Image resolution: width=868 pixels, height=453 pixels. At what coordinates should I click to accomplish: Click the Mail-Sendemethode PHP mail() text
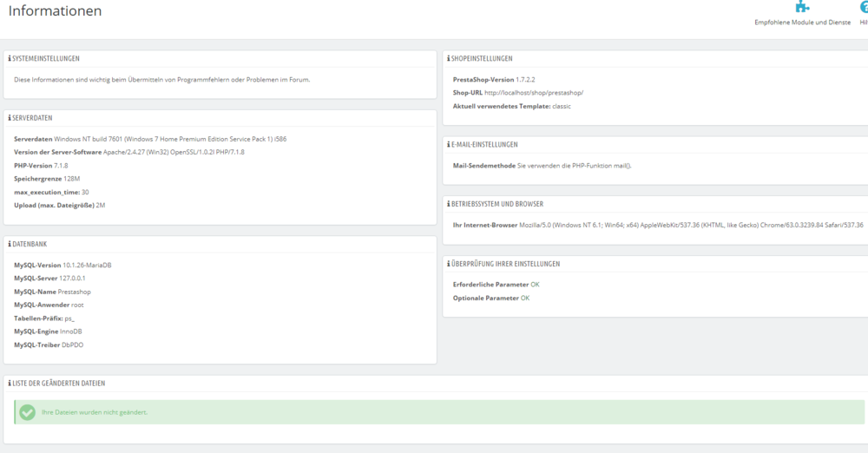574,166
